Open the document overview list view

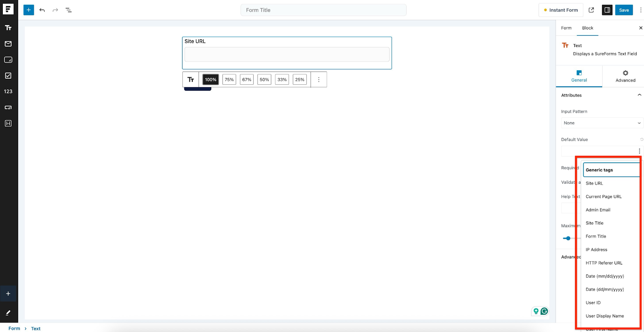pos(68,10)
